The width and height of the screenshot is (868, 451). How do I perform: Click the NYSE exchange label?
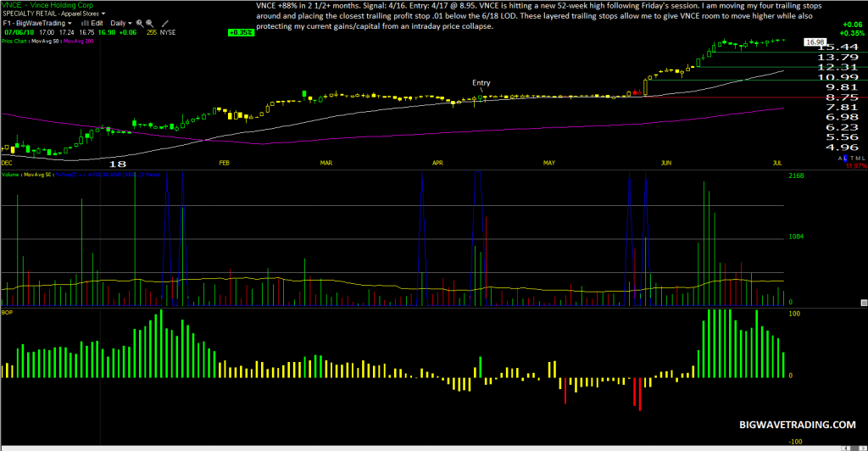click(x=168, y=33)
